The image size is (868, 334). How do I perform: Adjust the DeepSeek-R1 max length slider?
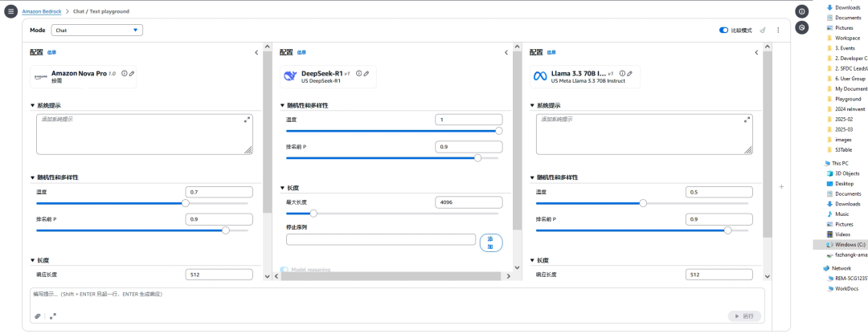(313, 213)
